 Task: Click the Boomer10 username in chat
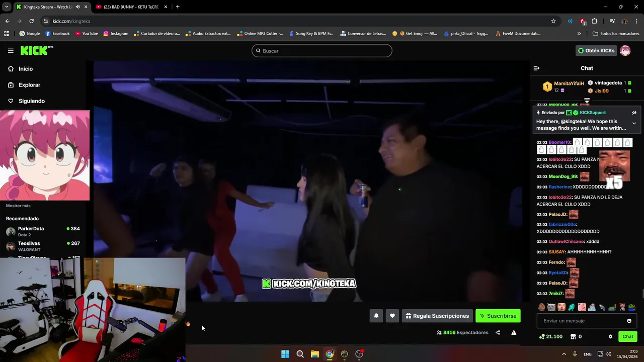(559, 142)
